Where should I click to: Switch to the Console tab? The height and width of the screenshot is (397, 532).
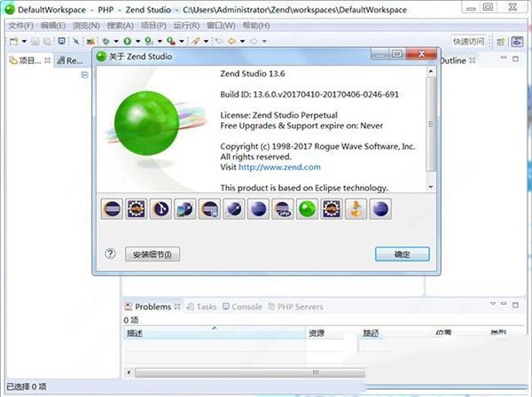(x=242, y=307)
